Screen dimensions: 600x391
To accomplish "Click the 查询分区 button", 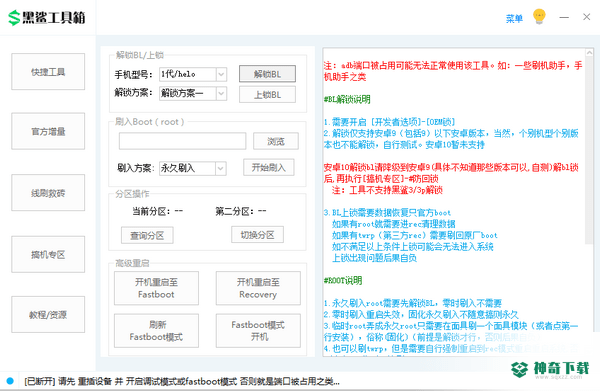I will click(x=147, y=235).
